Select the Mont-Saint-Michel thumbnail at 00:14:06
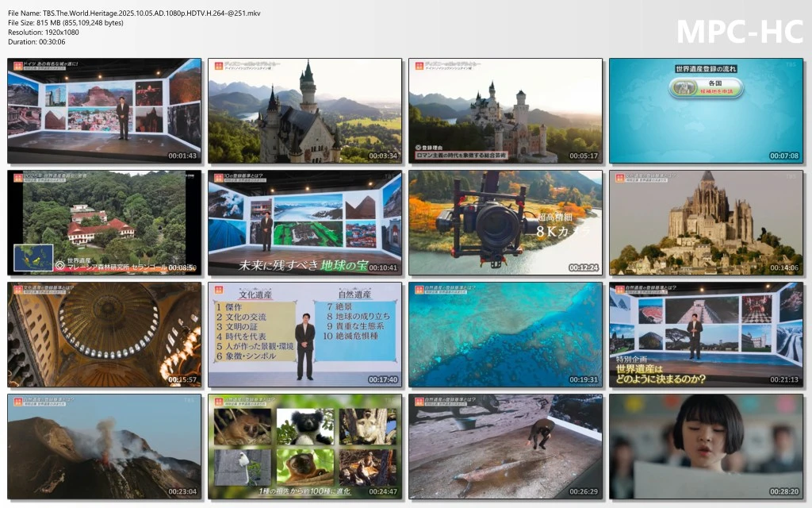The width and height of the screenshot is (812, 508). [x=706, y=222]
